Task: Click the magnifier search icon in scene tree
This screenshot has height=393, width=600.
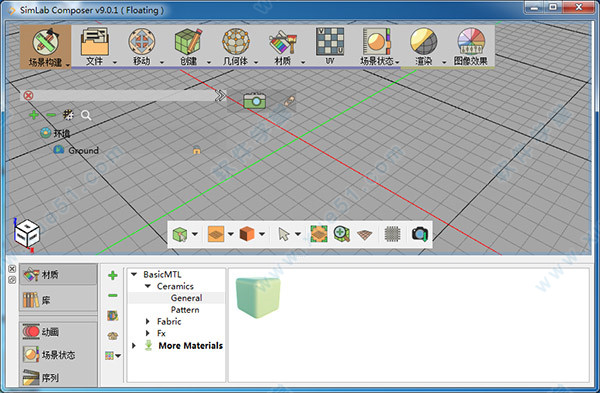Action: (x=86, y=115)
